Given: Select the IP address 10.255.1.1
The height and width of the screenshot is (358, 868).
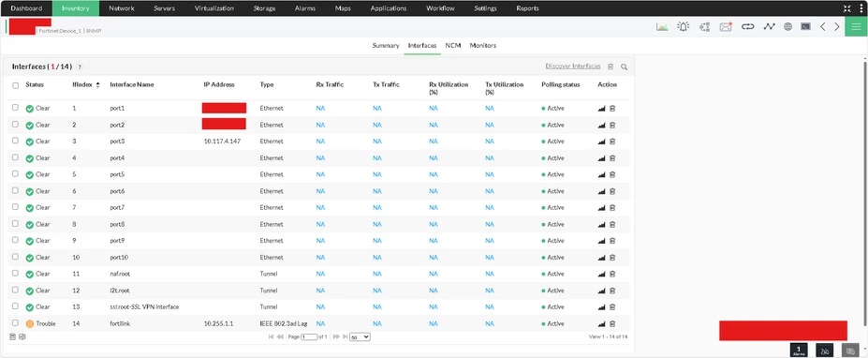Looking at the screenshot, I should point(219,323).
